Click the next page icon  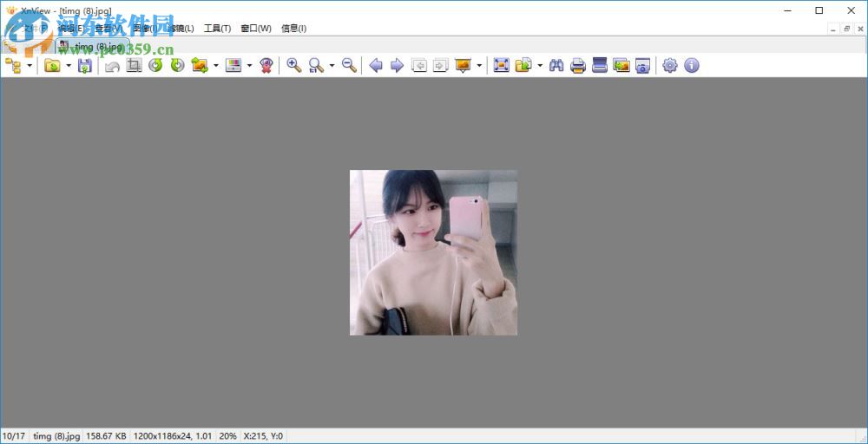440,67
